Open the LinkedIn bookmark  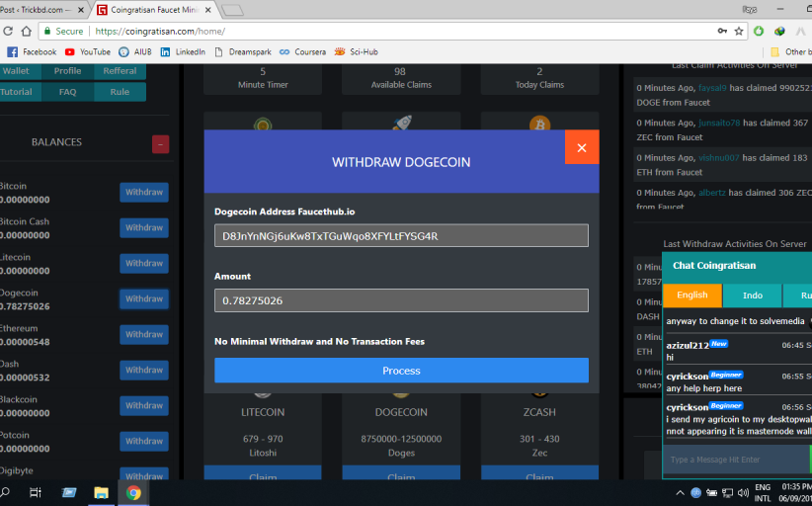point(183,51)
